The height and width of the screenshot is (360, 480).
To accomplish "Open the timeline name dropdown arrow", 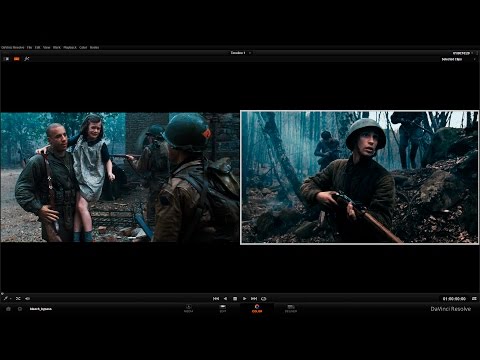I will (x=250, y=53).
